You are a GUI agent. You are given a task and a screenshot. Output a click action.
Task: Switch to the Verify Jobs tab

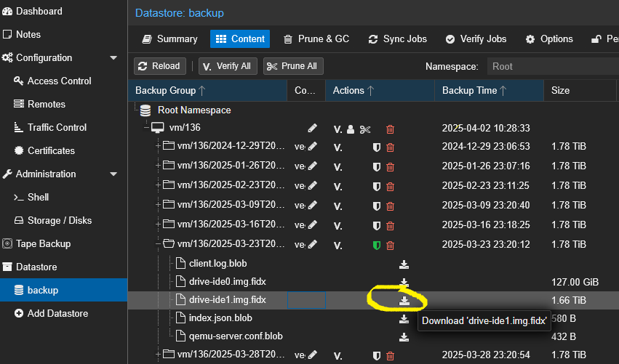point(476,39)
